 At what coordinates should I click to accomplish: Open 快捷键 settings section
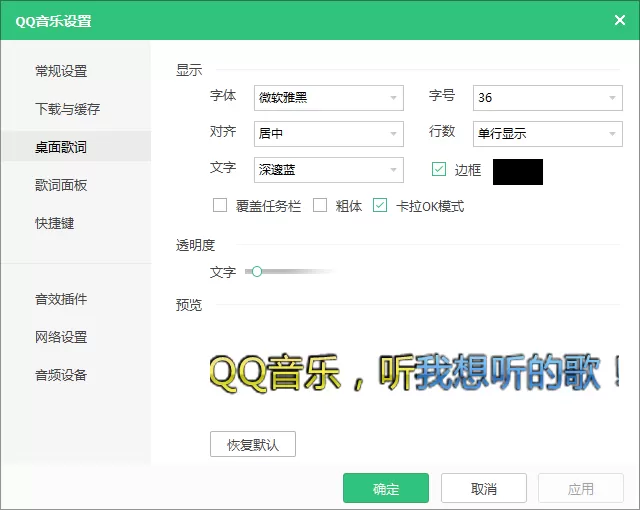[55, 223]
